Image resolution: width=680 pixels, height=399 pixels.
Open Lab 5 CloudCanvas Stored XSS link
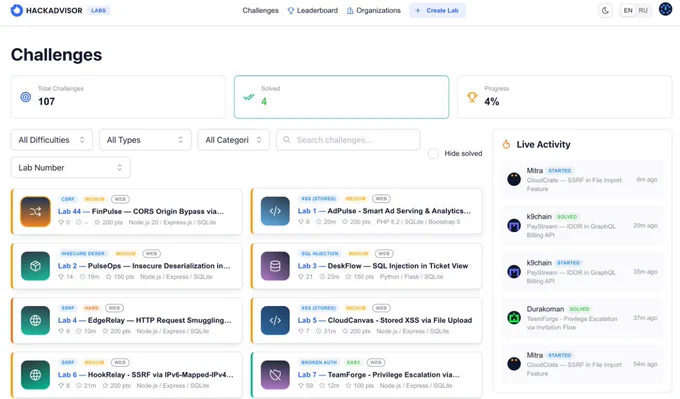tap(385, 320)
